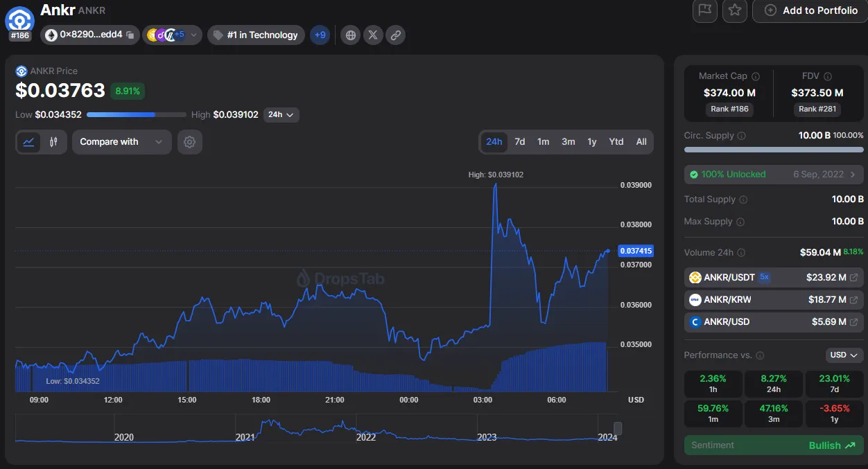Click the Rank #186 badge
This screenshot has height=469, width=868.
[x=729, y=109]
